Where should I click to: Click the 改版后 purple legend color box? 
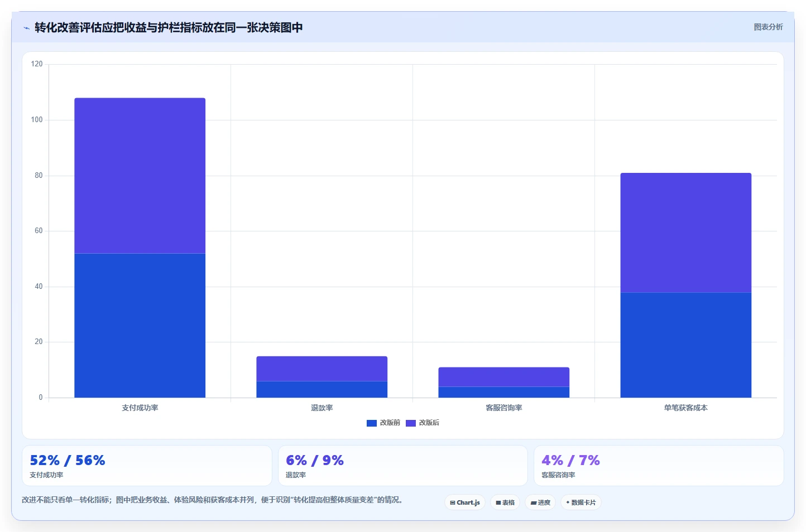411,423
